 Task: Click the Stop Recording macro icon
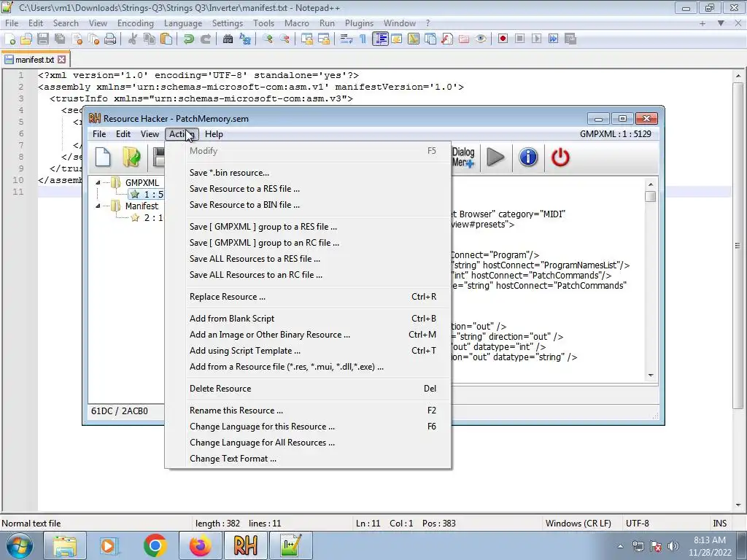[x=519, y=39]
